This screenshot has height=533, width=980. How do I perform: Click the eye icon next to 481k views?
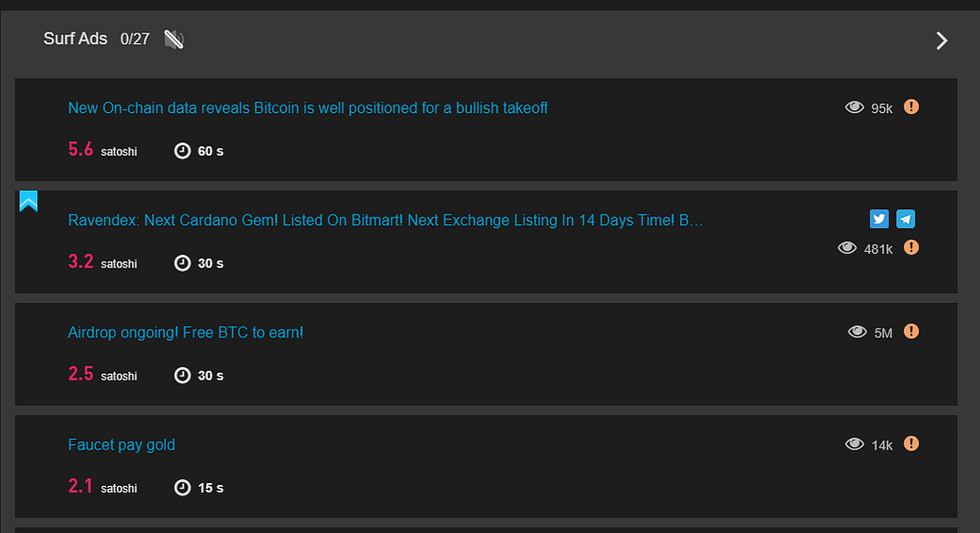click(847, 247)
